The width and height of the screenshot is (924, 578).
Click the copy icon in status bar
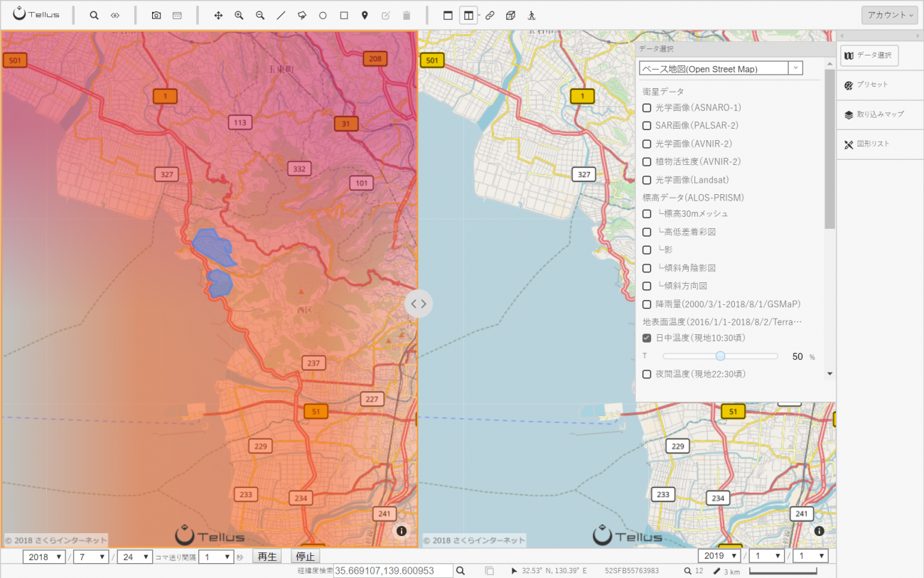click(490, 571)
